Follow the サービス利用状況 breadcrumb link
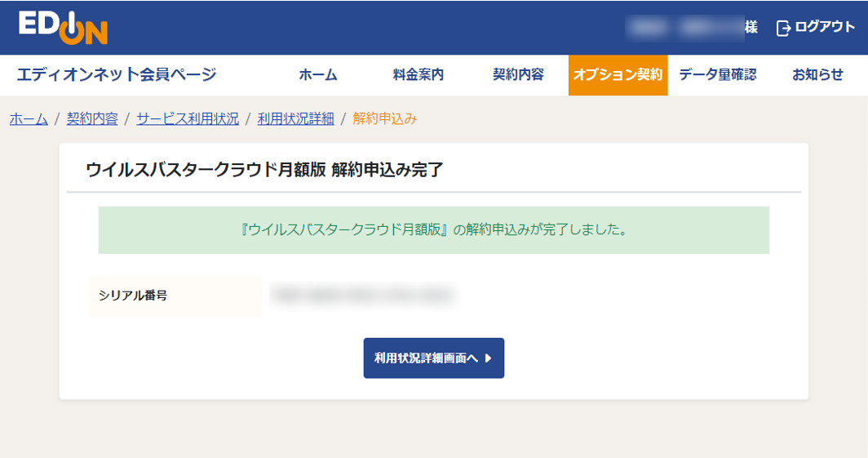 point(188,118)
